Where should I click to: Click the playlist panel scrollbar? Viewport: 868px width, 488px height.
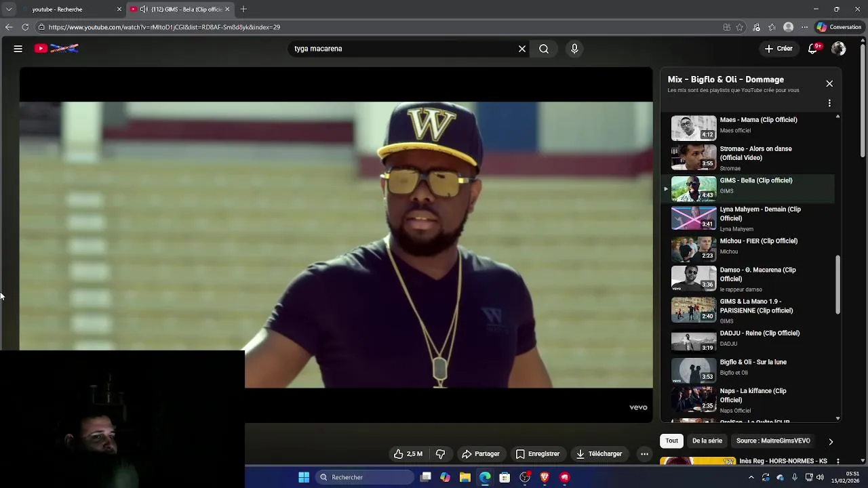(838, 285)
